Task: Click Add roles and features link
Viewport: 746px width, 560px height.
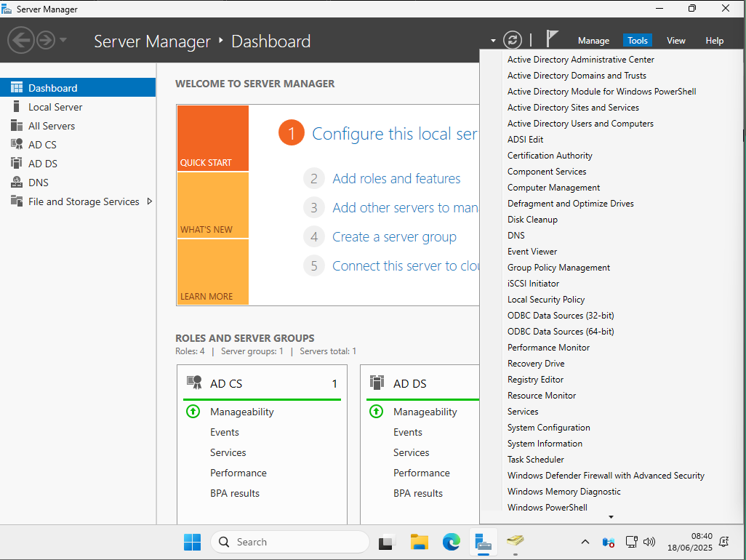Action: (396, 178)
